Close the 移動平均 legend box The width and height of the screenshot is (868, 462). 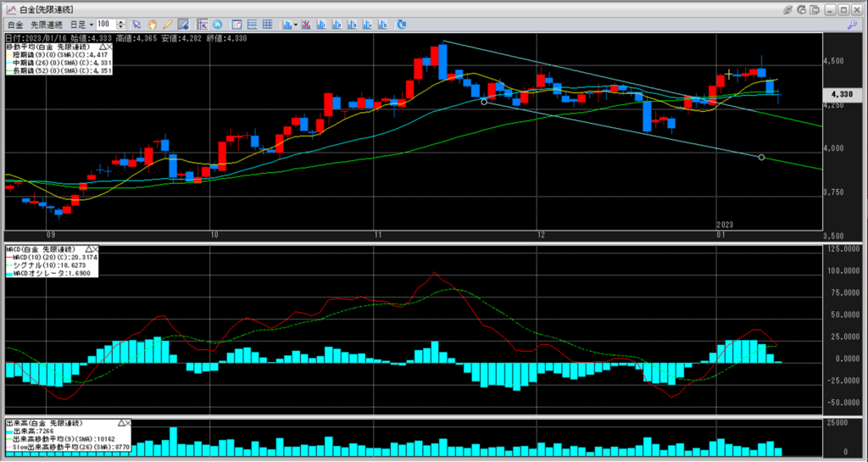[x=109, y=47]
